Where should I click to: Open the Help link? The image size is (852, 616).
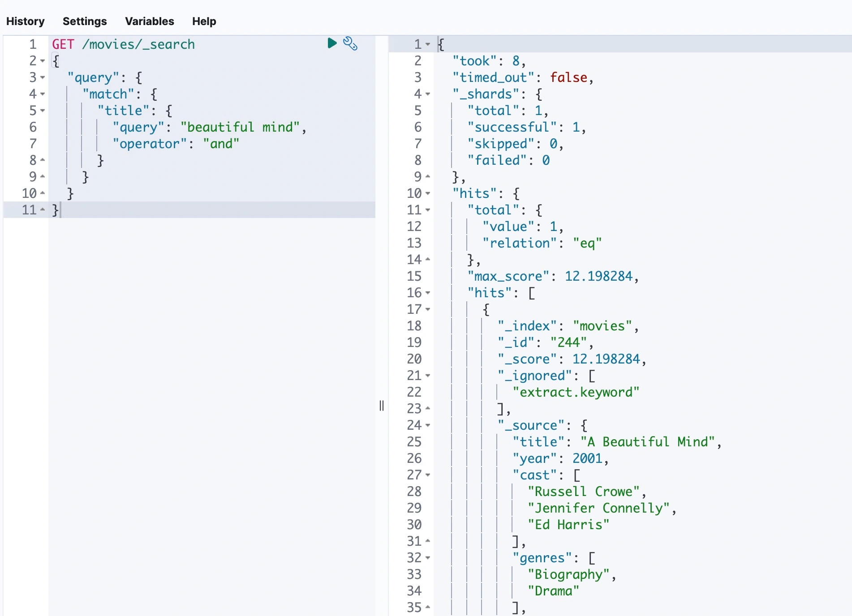pos(204,21)
